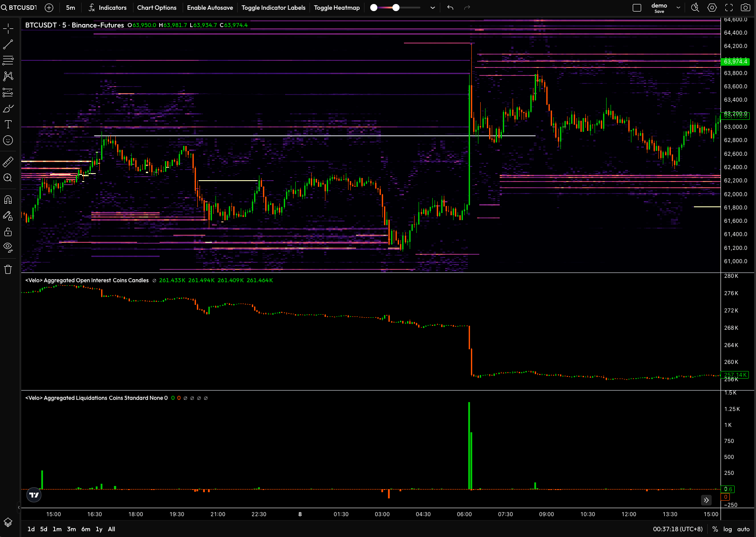
Task: Click the trash remove objects icon
Action: click(x=8, y=269)
